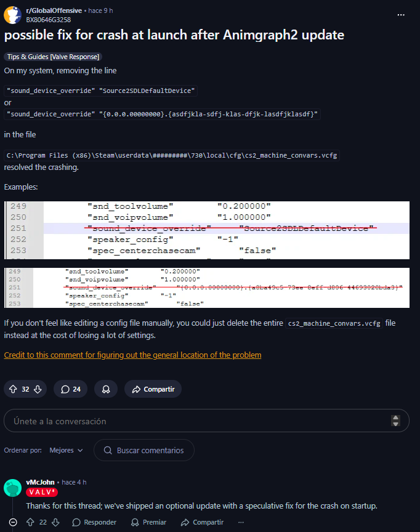Downvote vMcJohn's comment

(x=55, y=522)
